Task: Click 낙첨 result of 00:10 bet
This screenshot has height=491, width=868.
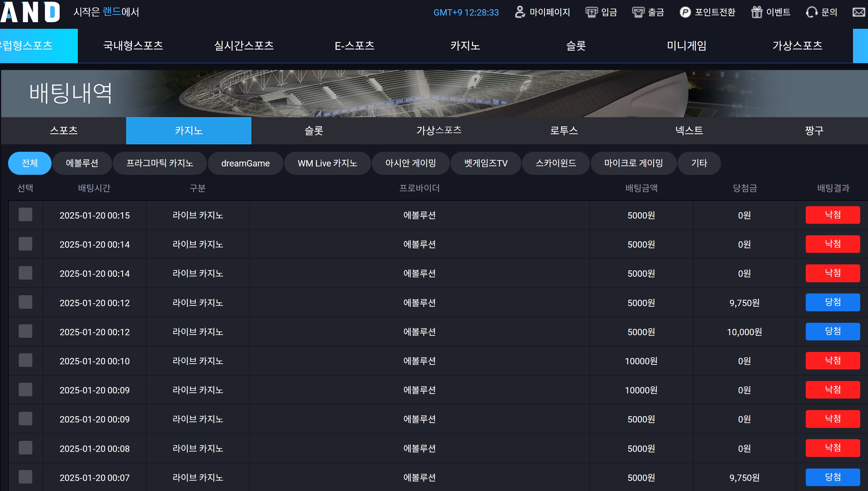Action: (x=833, y=361)
